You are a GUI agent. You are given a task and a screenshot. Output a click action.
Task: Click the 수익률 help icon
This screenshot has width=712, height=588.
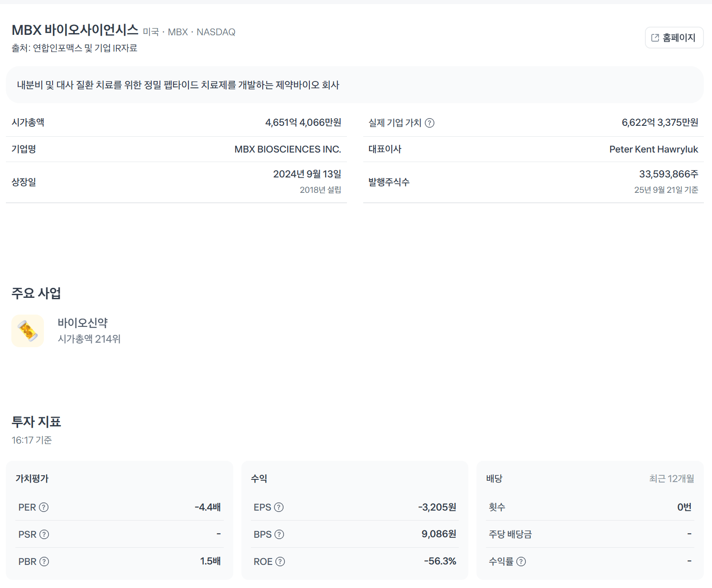521,561
